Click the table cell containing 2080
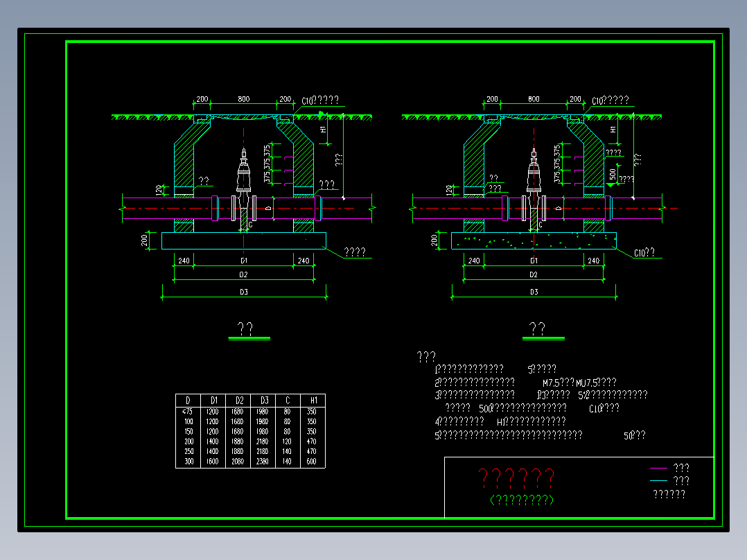This screenshot has width=747, height=560. (238, 462)
